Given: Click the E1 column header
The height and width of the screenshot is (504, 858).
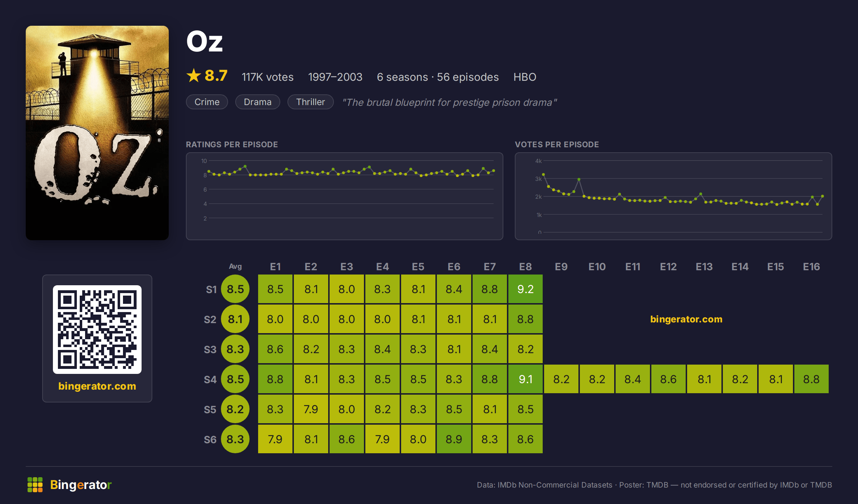Looking at the screenshot, I should coord(275,267).
